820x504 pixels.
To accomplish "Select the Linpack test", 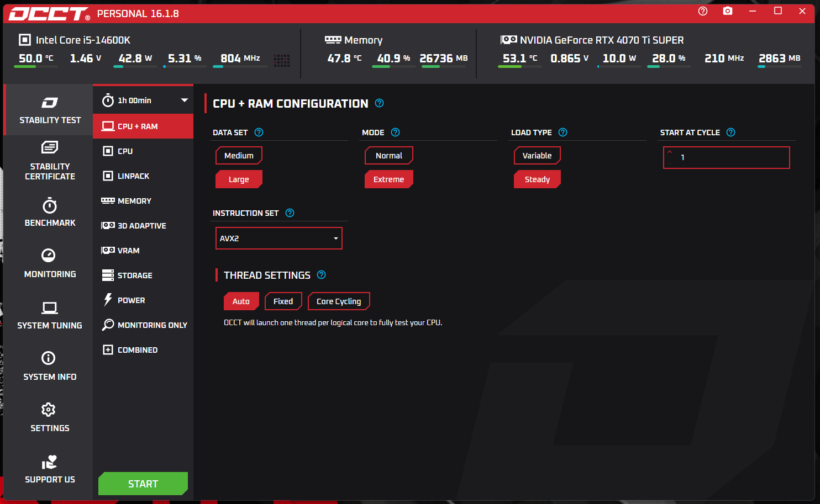I will point(143,176).
